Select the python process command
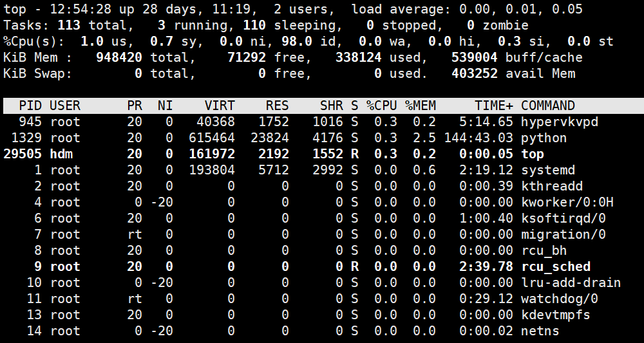644x343 pixels. [544, 138]
